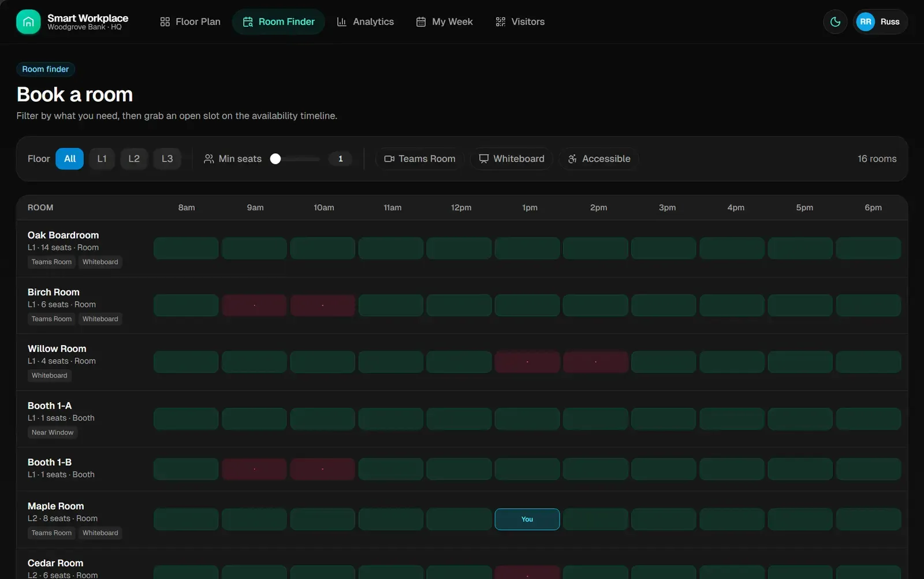
Task: Toggle dark mode with the moon icon
Action: click(835, 22)
